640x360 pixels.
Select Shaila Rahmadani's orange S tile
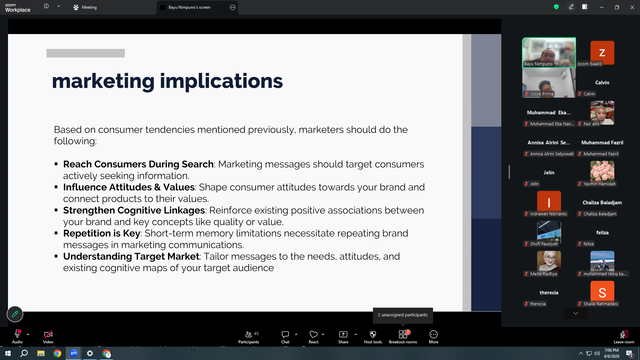pos(602,293)
